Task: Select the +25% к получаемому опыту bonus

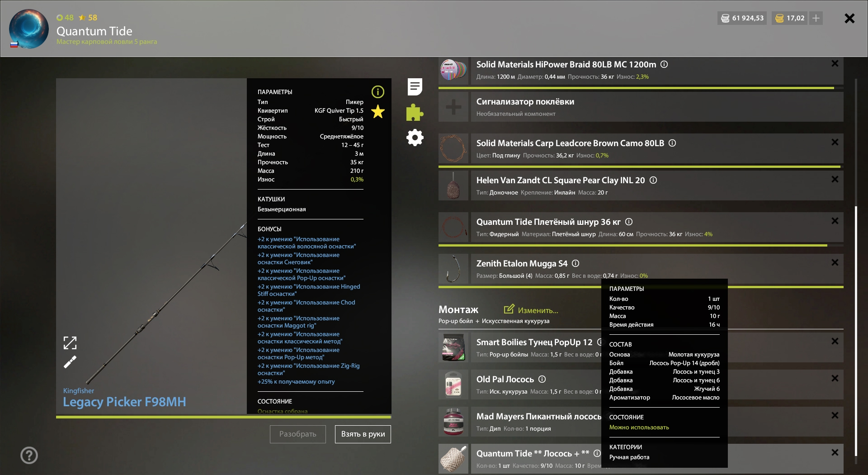Action: (x=296, y=382)
